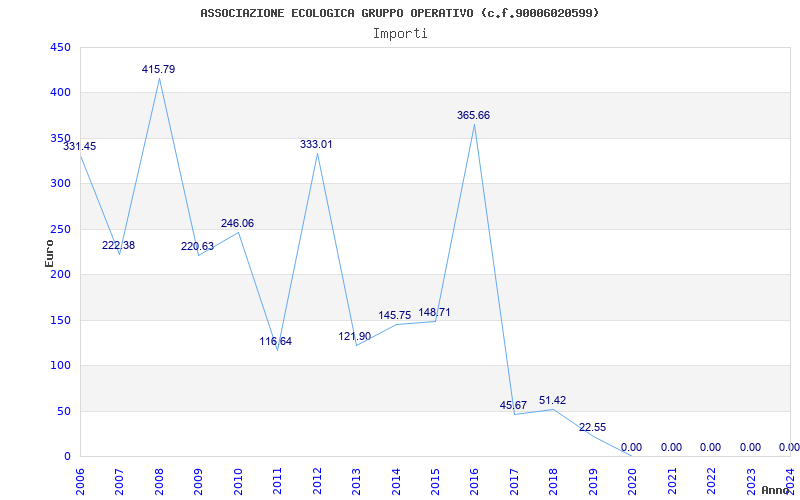
Task: Click the 2013 x-axis year label
Action: (x=356, y=481)
